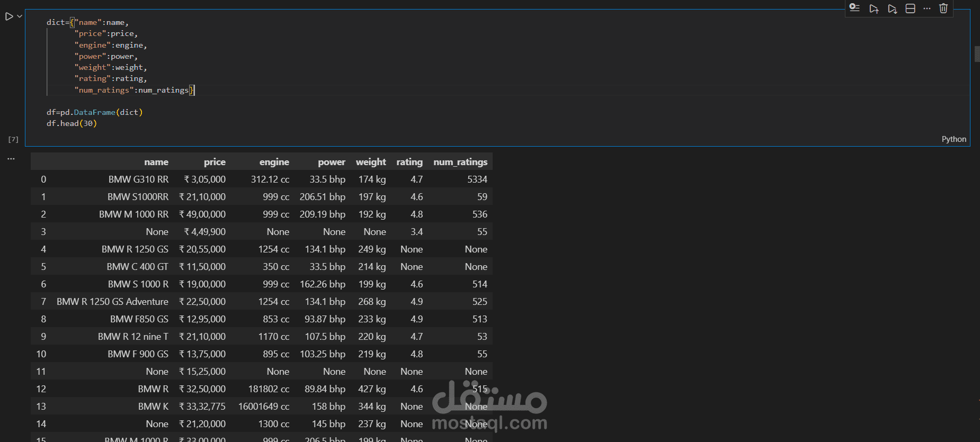Select cell "BMW S1000RR"
The image size is (980, 442).
coord(138,197)
